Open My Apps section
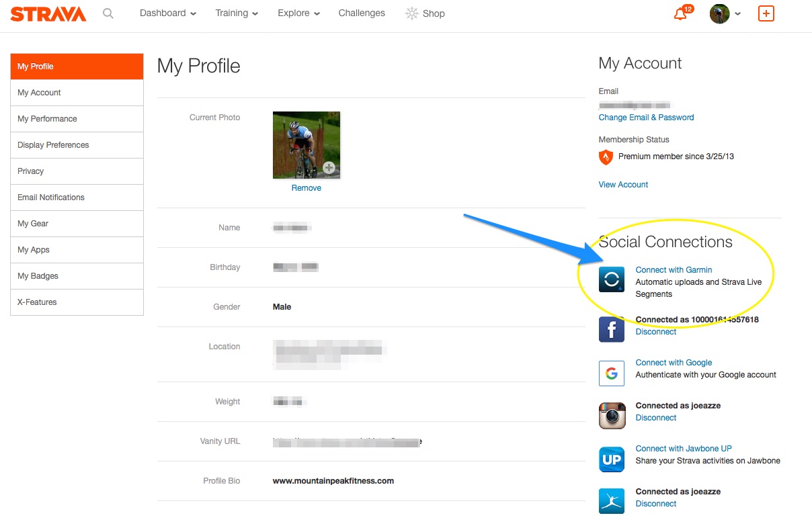 (x=77, y=250)
